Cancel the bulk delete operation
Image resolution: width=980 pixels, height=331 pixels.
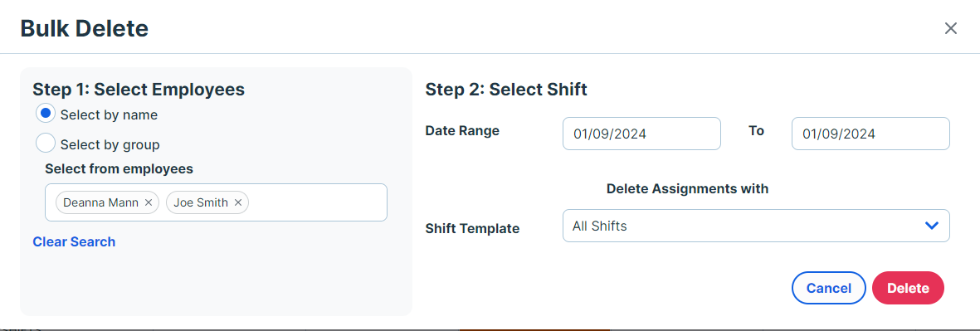pos(829,288)
